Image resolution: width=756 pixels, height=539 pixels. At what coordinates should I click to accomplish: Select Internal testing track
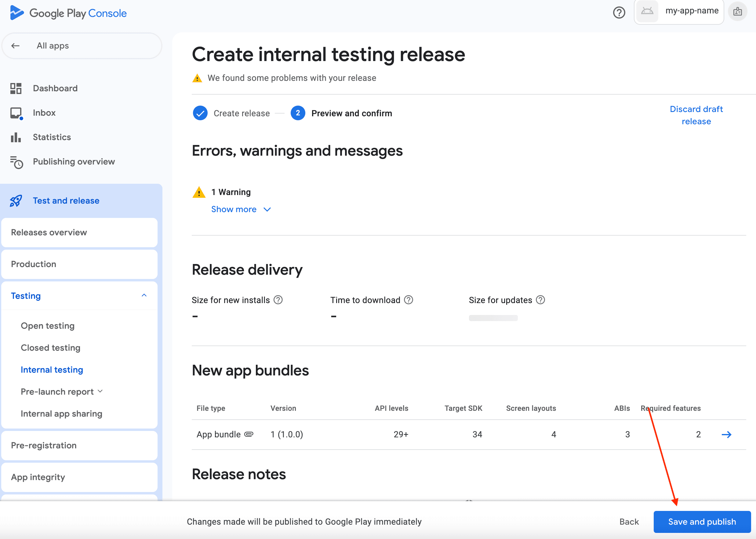[x=52, y=370]
